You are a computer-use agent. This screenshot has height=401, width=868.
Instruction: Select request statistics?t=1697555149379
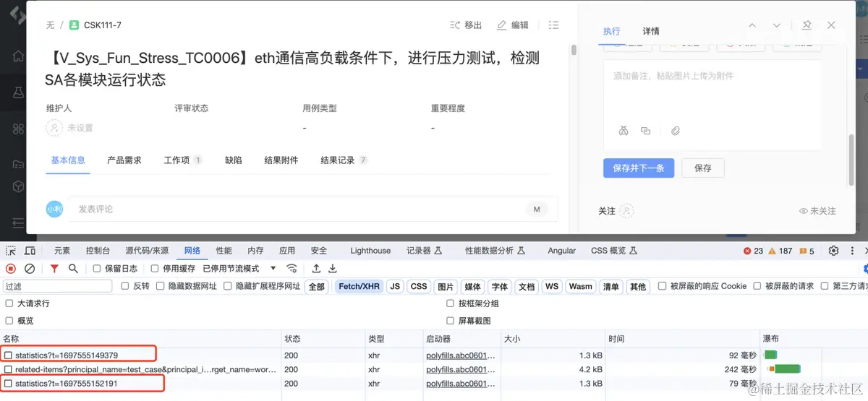coord(67,355)
